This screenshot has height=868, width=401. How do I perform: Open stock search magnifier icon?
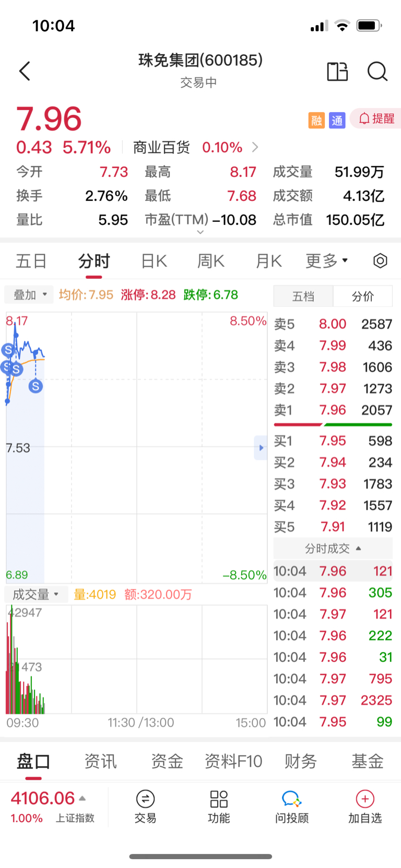click(x=377, y=72)
